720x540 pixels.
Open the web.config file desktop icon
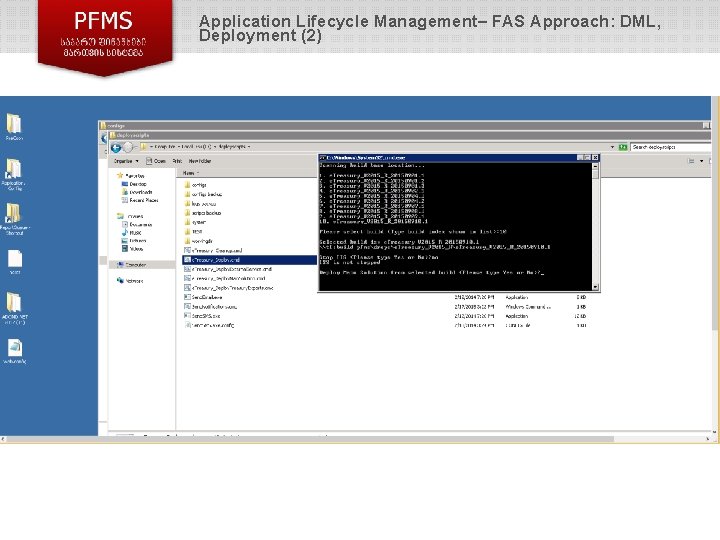[15, 352]
